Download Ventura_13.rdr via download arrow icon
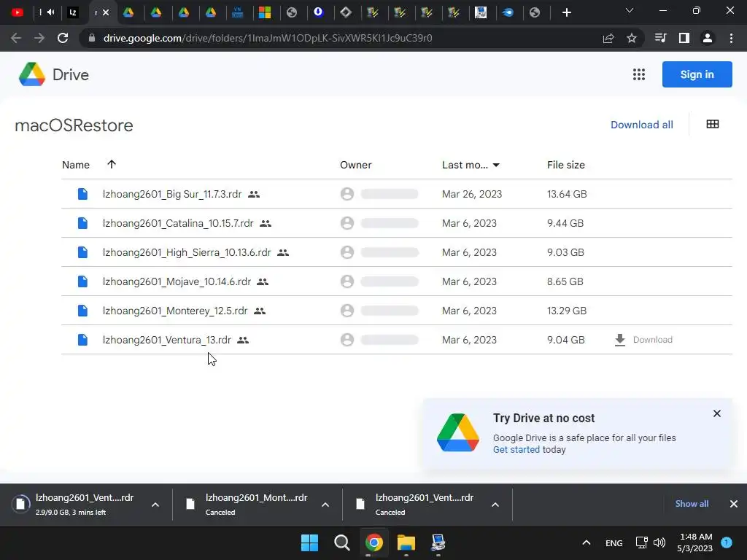The height and width of the screenshot is (560, 747). (x=620, y=340)
